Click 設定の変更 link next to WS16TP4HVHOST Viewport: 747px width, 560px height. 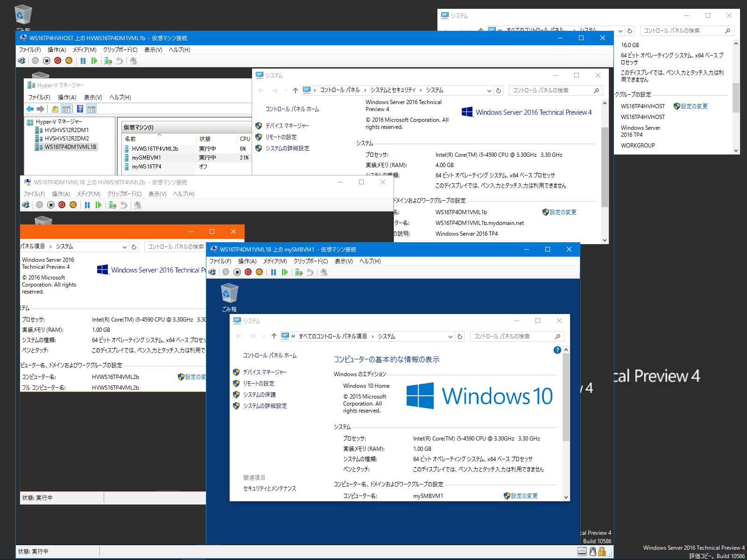[694, 106]
